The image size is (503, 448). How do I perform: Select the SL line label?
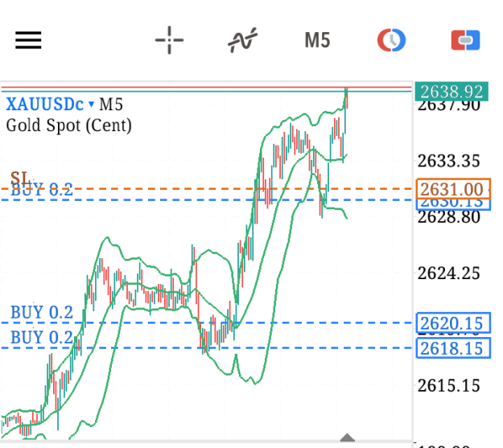click(19, 178)
